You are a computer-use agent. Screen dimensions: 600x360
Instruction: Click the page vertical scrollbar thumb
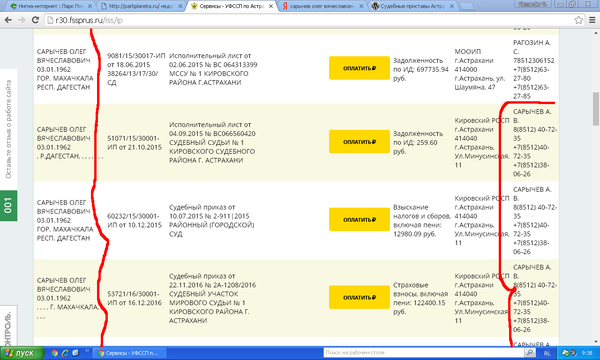click(596, 109)
